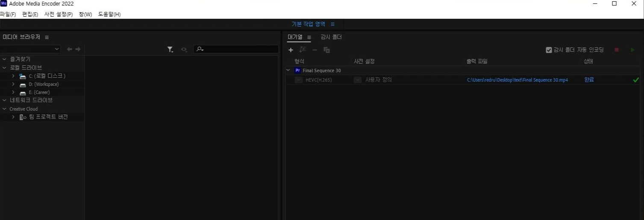Add source with the plus icon
644x220 pixels.
pos(291,50)
